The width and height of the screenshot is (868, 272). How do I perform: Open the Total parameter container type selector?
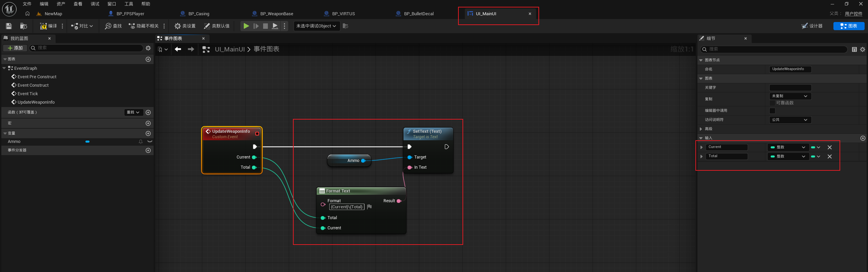tap(815, 156)
